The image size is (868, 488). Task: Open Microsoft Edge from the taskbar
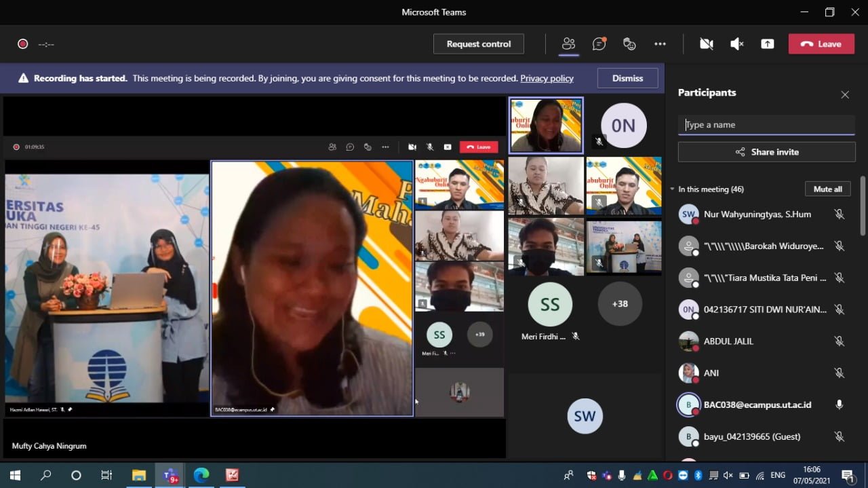pos(201,475)
